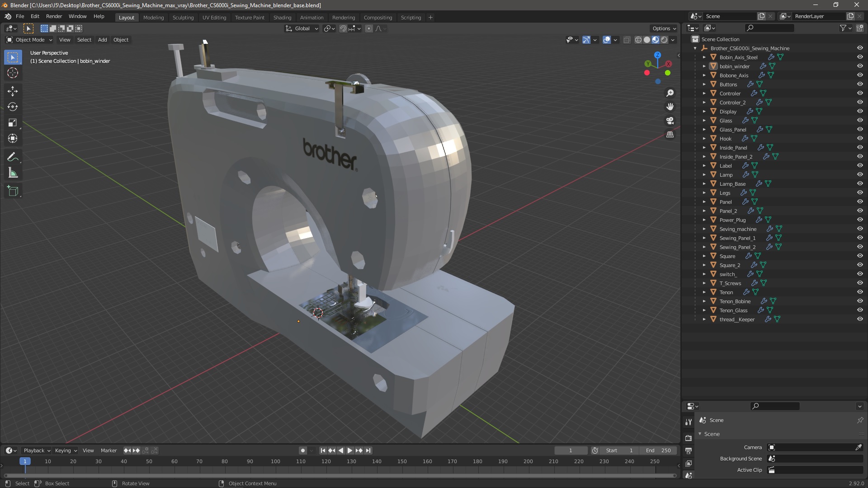The height and width of the screenshot is (488, 868).
Task: Click the zoom magnifier viewport icon
Action: tap(670, 93)
